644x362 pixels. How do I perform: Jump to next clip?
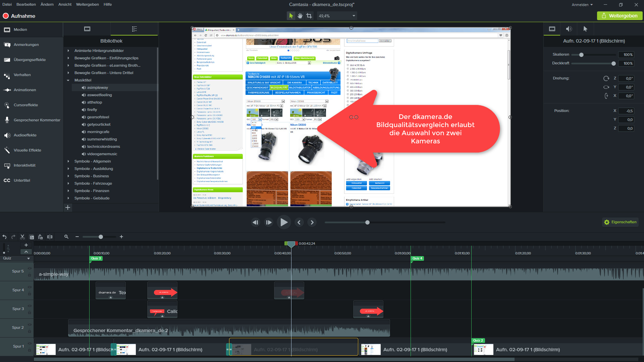click(x=312, y=222)
